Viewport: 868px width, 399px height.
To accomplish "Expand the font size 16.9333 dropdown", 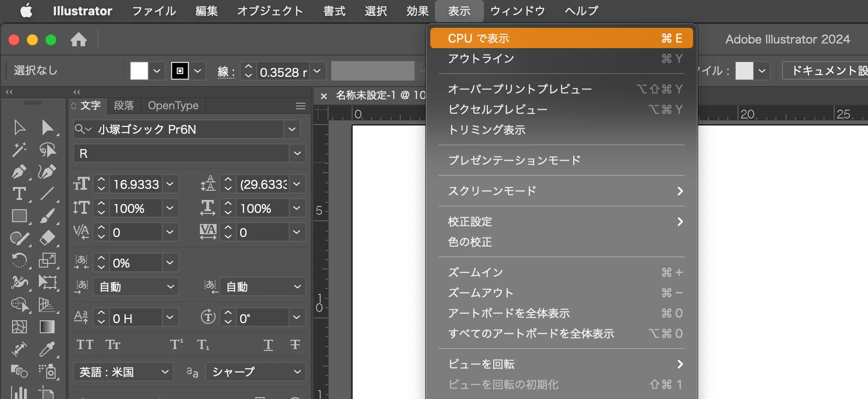I will coord(170,184).
